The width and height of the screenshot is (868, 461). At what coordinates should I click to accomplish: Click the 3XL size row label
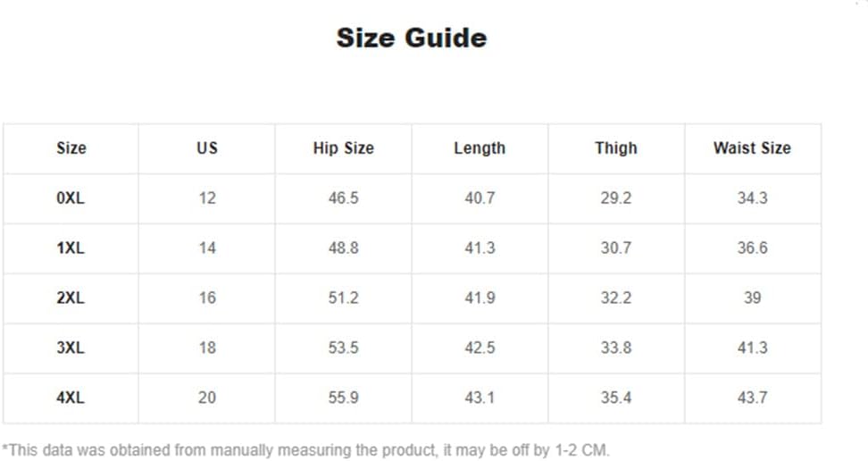(x=71, y=348)
